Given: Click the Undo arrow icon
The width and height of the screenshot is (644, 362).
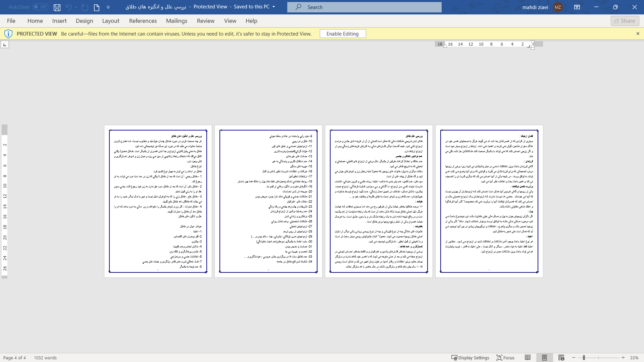Looking at the screenshot, I should point(68,7).
